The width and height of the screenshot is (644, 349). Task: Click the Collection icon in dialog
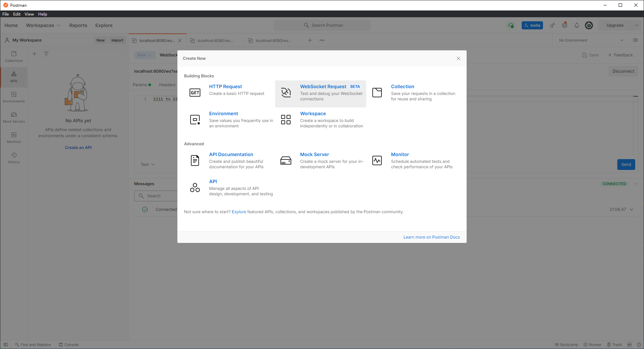pos(377,93)
